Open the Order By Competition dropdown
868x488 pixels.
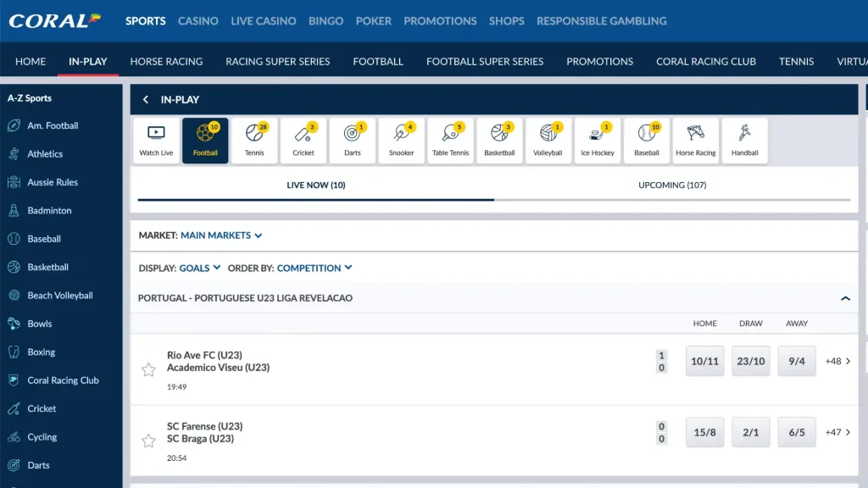coord(314,268)
